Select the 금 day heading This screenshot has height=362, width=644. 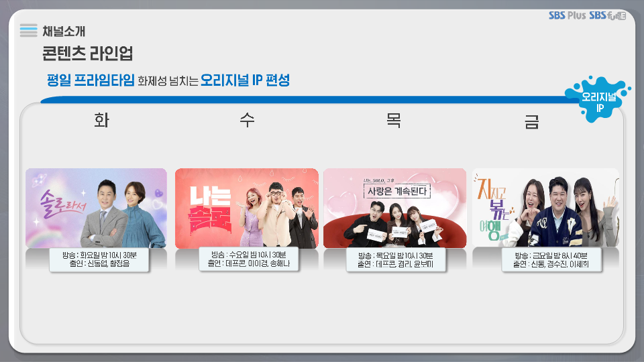[x=531, y=121]
